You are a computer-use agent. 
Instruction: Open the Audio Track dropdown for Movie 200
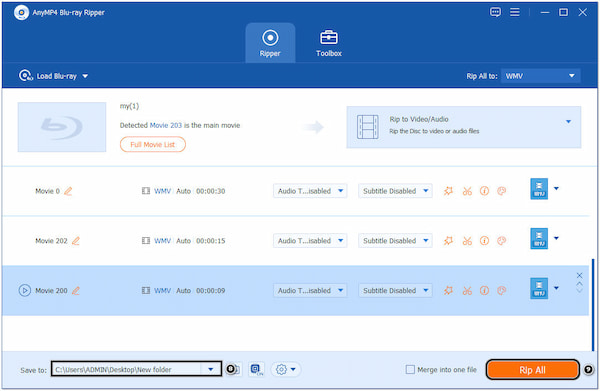click(x=310, y=290)
